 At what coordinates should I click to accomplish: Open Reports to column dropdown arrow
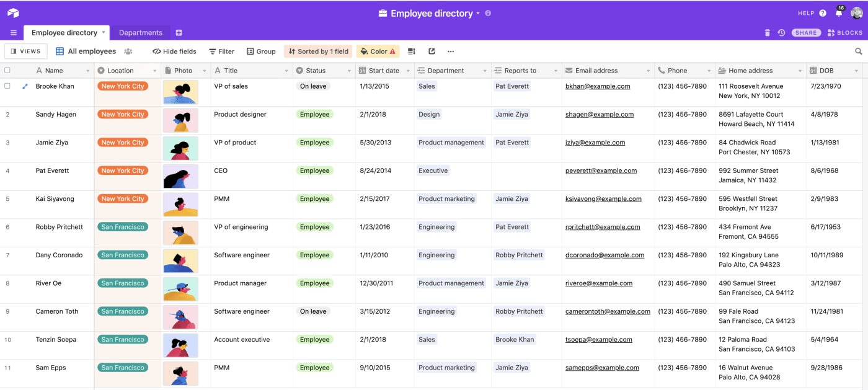click(556, 71)
